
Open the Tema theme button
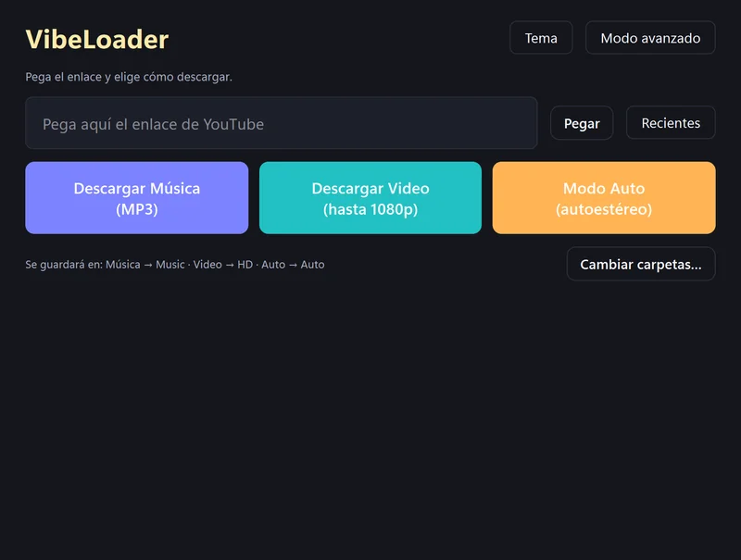point(541,38)
